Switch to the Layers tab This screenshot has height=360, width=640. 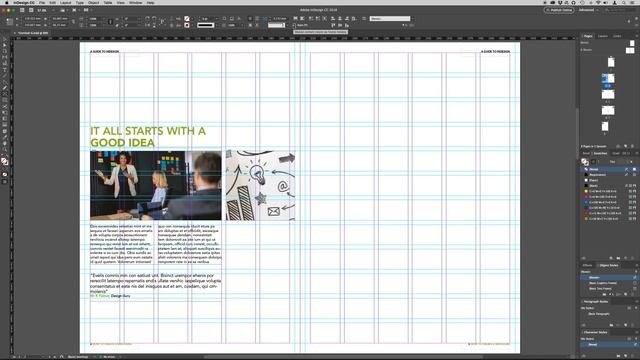pos(602,36)
